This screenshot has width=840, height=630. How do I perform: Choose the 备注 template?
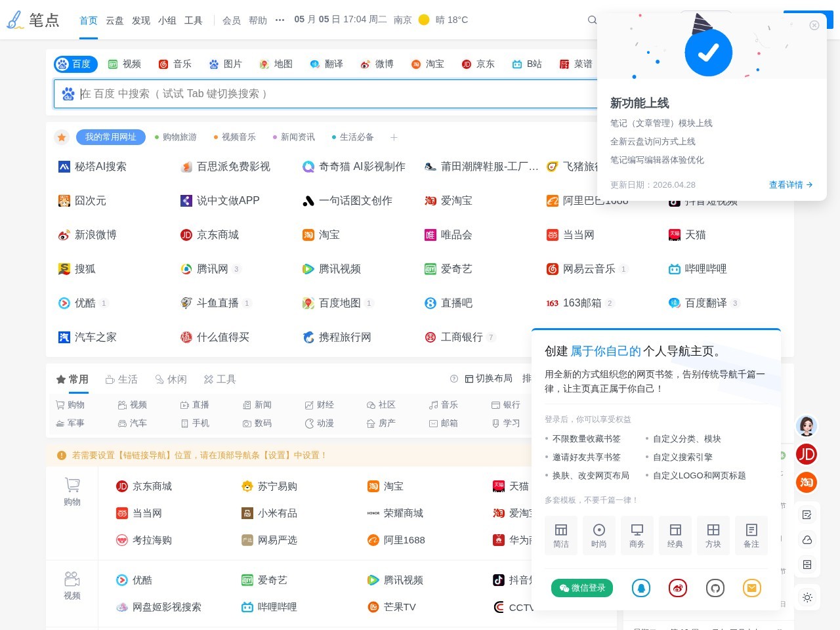point(751,535)
